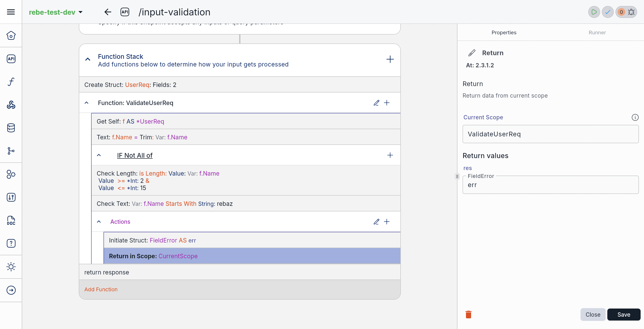The image size is (644, 329).
Task: Select Text: f.Name = Trim row
Action: [246, 137]
